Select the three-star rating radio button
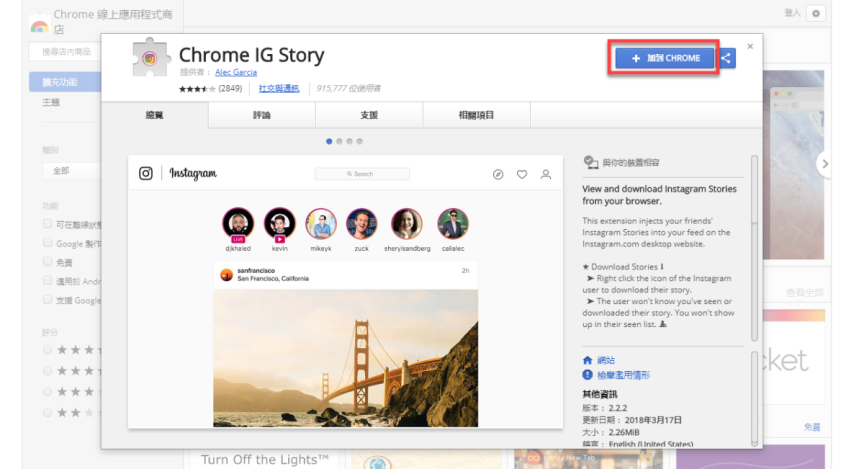 pos(47,392)
